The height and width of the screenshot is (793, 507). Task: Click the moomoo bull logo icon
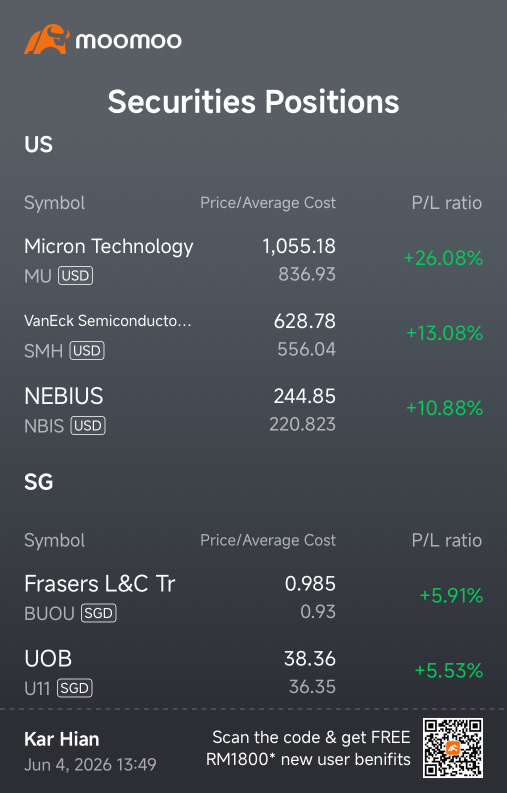(x=47, y=39)
